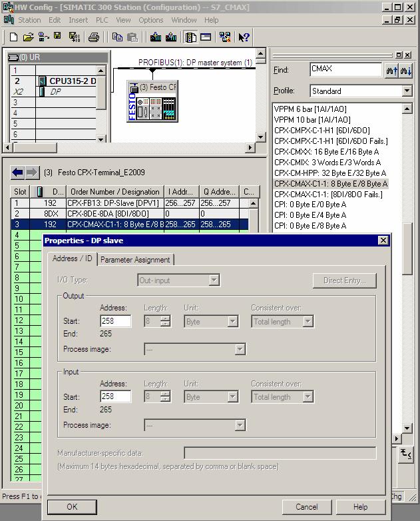Select the Festo CPX slave device icon
This screenshot has height=521, width=420.
tap(152, 101)
